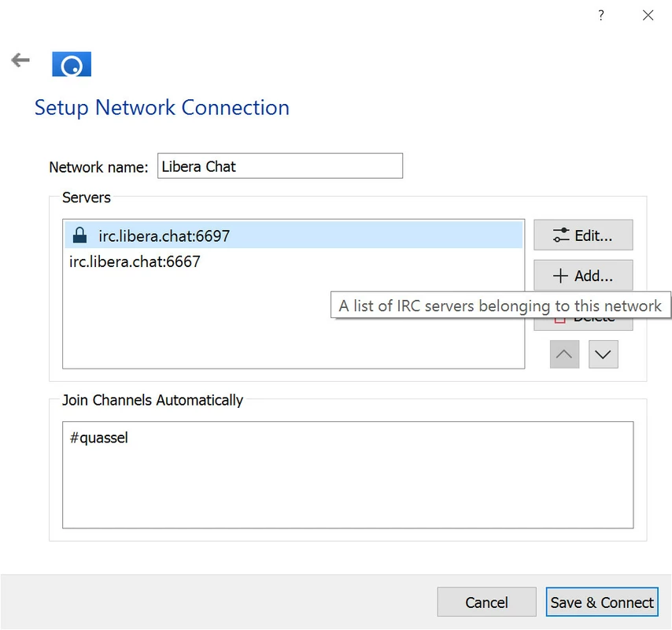Delete the selected server
This screenshot has width=672, height=630.
[x=583, y=324]
